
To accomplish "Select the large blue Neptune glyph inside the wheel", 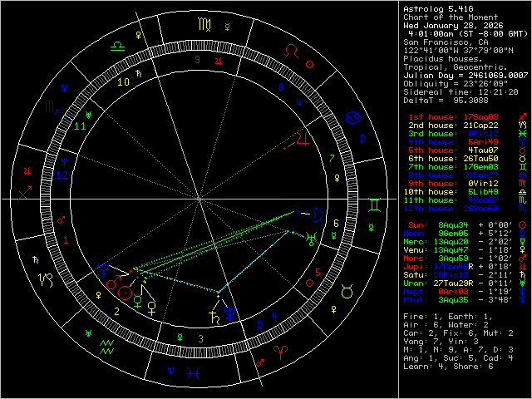I will 230,314.
